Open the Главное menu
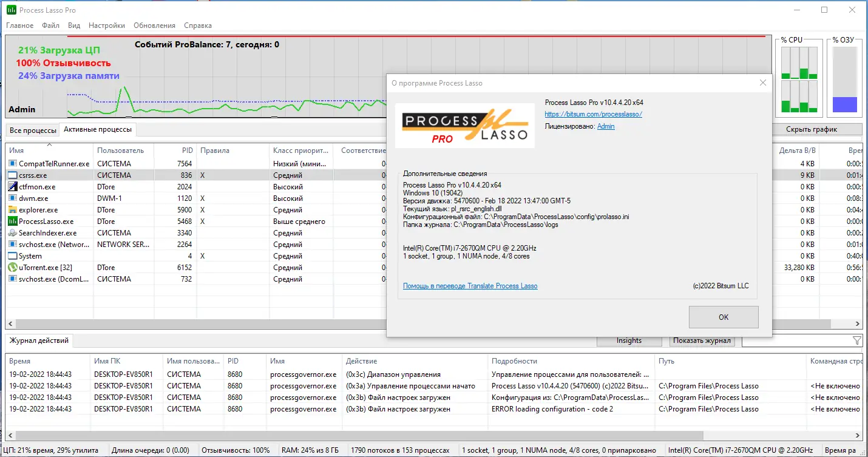Viewport: 868px width, 457px height. pyautogui.click(x=20, y=25)
